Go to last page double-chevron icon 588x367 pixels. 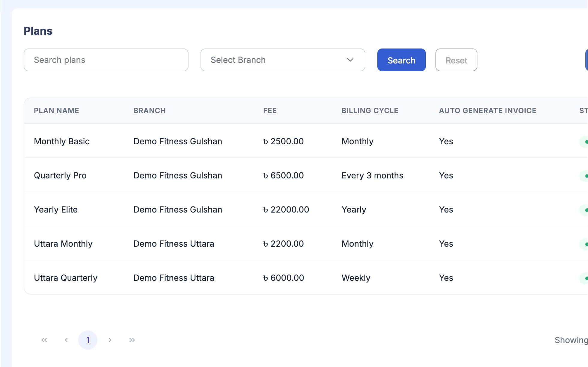(132, 340)
